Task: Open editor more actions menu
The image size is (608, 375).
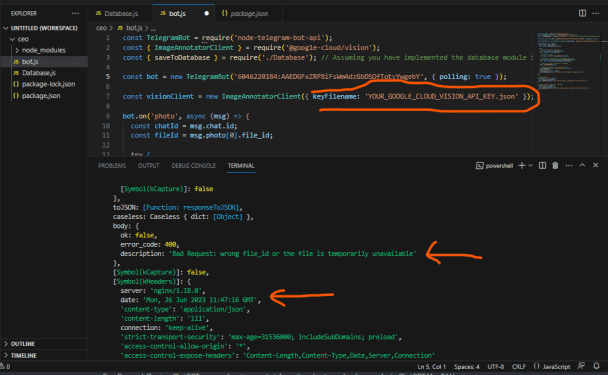Action: tap(596, 13)
